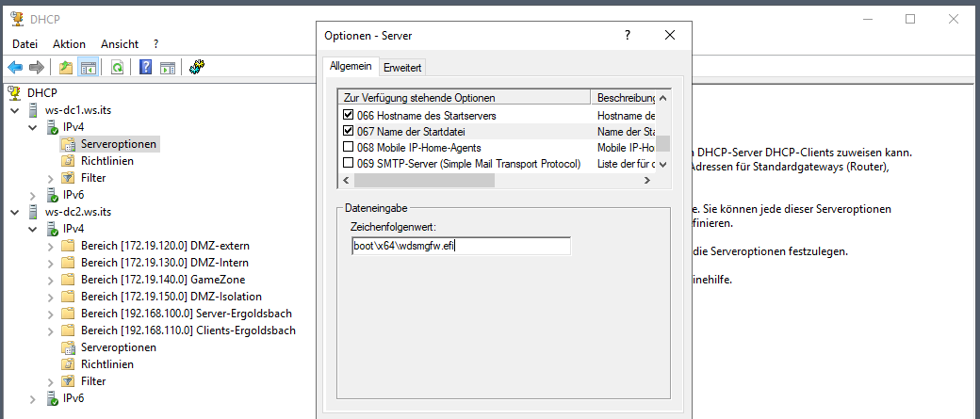Click Serveroptionen icon under ws-dc2 IPv4
The width and height of the screenshot is (980, 419).
[x=68, y=347]
